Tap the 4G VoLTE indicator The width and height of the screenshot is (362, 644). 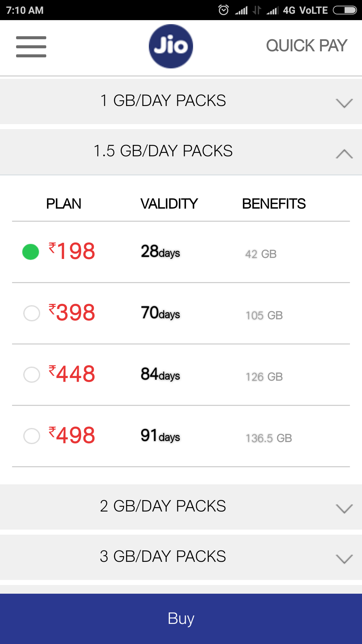[305, 10]
